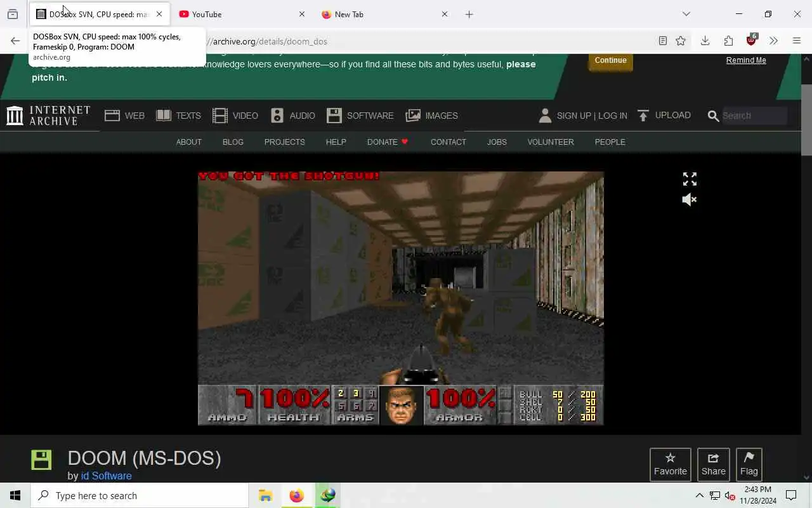Go to Internet Archive home logo
The width and height of the screenshot is (812, 508).
pos(48,116)
